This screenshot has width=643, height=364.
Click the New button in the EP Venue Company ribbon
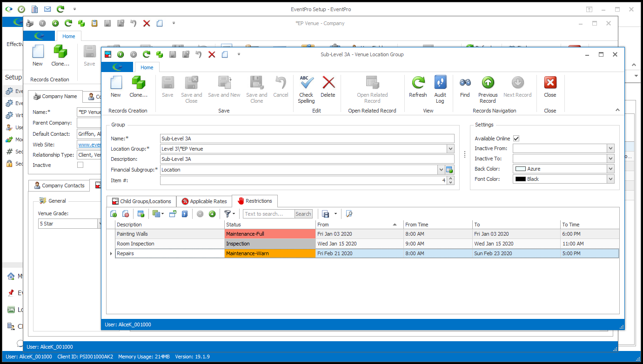point(38,56)
